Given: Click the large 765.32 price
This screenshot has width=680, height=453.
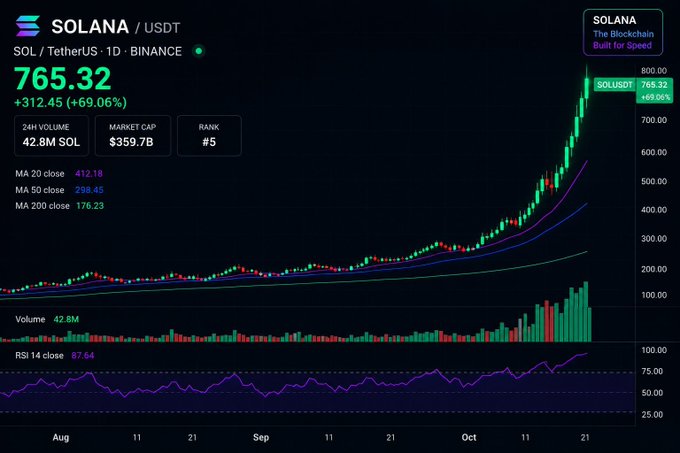Looking at the screenshot, I should [x=62, y=78].
